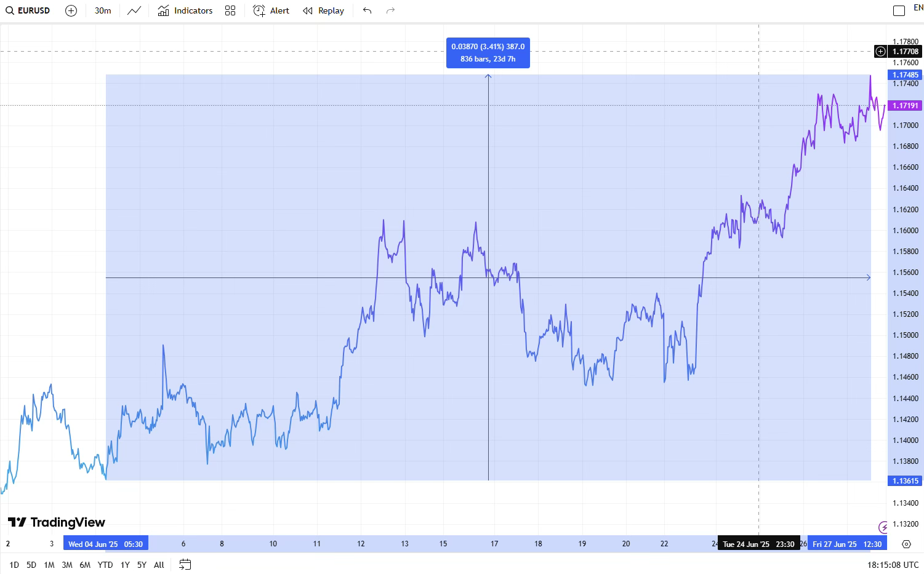Click the measurement tooltip showing 836 bars

click(488, 53)
